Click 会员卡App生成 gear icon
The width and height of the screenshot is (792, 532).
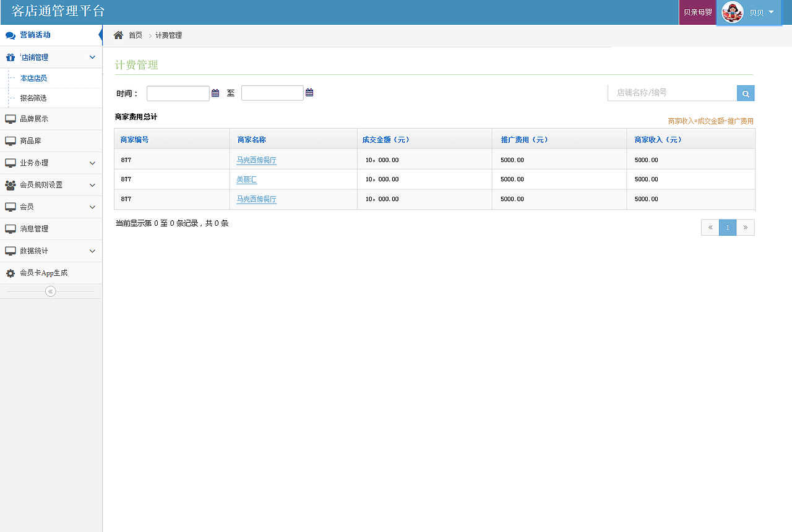[x=10, y=273]
